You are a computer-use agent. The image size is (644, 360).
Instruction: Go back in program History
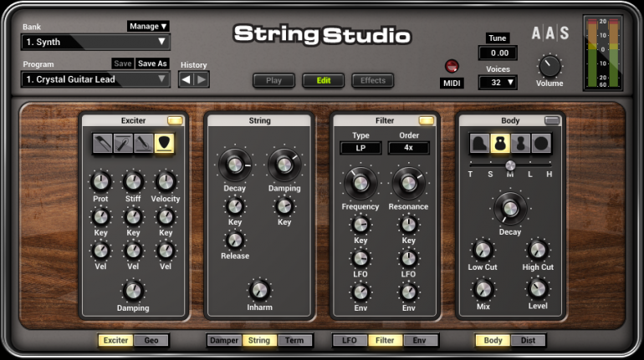pos(186,79)
